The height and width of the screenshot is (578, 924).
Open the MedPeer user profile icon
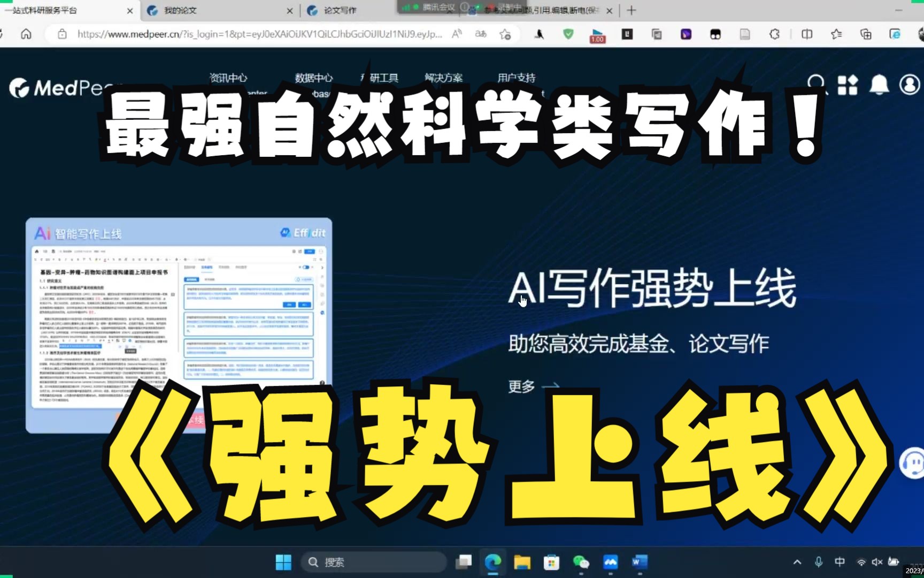click(909, 84)
